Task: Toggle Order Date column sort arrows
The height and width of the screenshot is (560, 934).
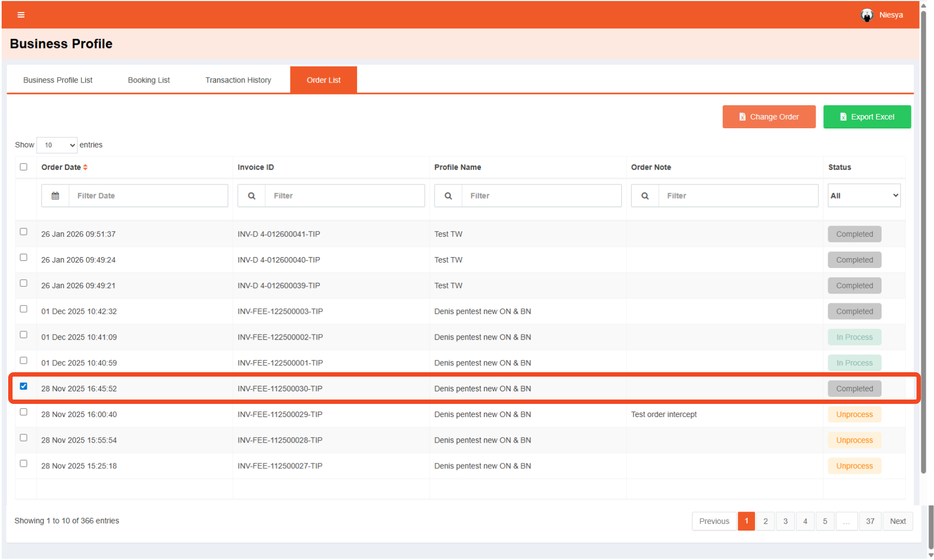Action: click(x=85, y=168)
